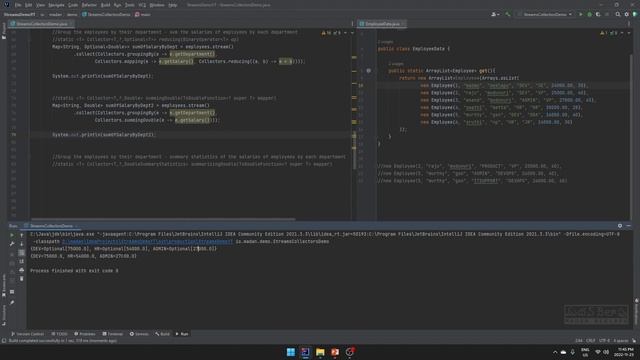The width and height of the screenshot is (640, 360).
Task: Click the print icon in the Run console
Action: pyautogui.click(x=22, y=270)
